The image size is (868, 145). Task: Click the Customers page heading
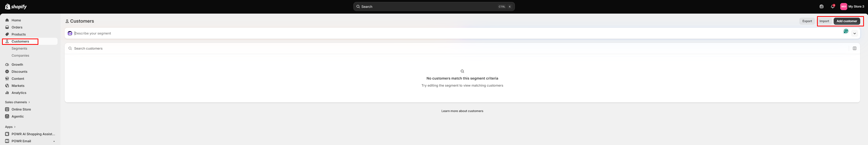pos(82,21)
